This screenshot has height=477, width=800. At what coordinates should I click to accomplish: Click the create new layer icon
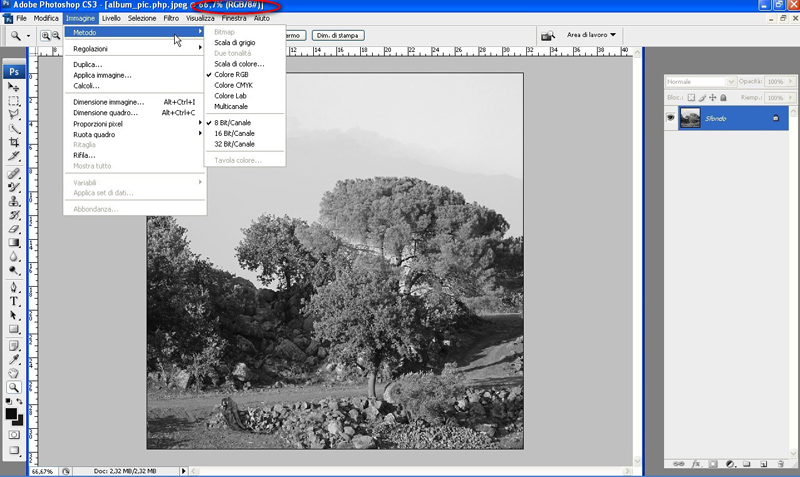(x=761, y=464)
